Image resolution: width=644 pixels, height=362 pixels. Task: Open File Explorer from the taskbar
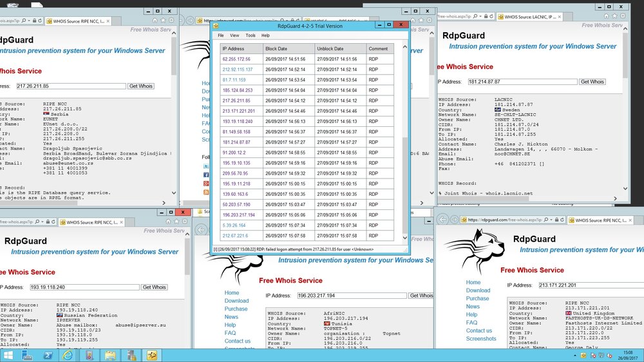click(110, 356)
